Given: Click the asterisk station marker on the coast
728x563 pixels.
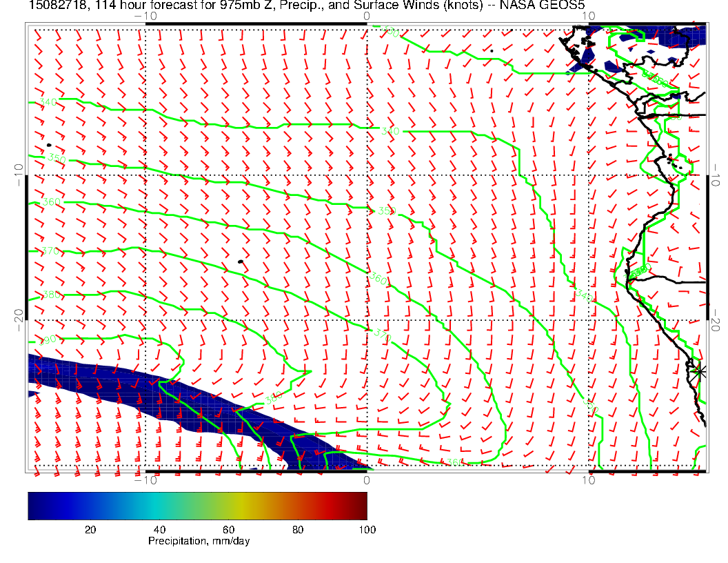Looking at the screenshot, I should click(x=700, y=371).
